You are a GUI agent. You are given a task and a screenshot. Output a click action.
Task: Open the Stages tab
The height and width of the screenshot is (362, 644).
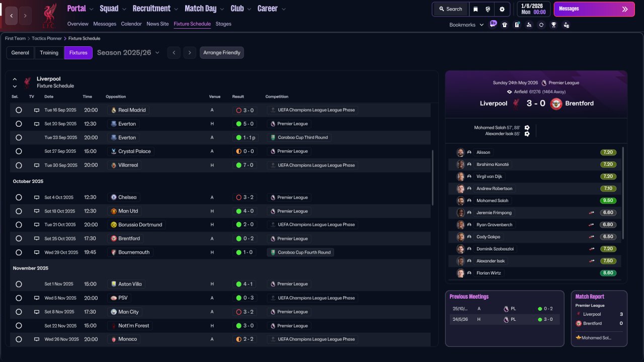pos(223,24)
